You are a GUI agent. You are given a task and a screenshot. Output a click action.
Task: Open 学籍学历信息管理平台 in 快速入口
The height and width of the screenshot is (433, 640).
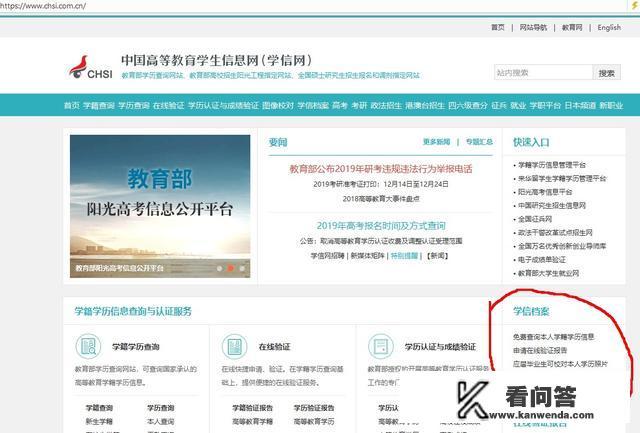(552, 165)
